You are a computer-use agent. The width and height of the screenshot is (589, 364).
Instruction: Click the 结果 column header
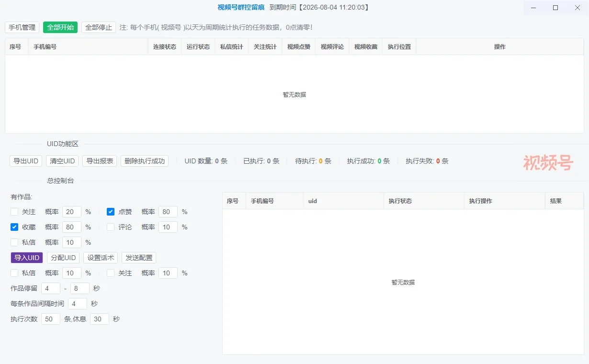(x=564, y=201)
